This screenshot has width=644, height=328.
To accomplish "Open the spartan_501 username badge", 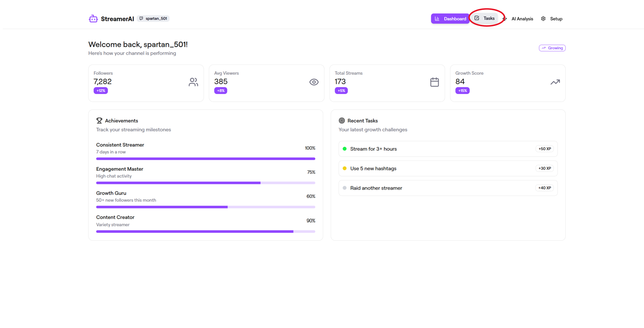I will (x=153, y=18).
